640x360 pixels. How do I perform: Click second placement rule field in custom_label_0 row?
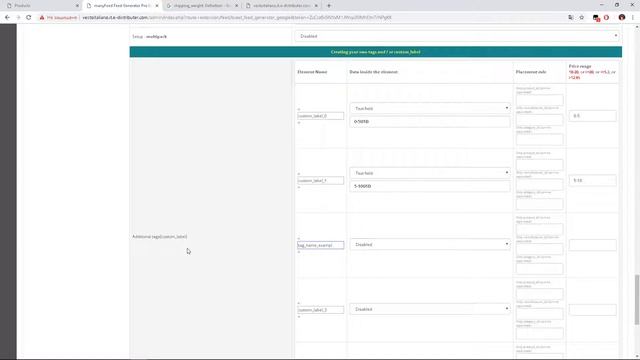pyautogui.click(x=540, y=120)
